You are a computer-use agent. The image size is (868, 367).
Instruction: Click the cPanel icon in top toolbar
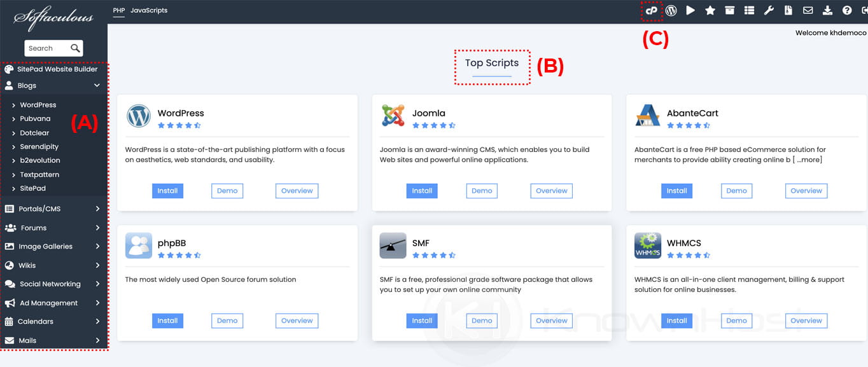(651, 11)
